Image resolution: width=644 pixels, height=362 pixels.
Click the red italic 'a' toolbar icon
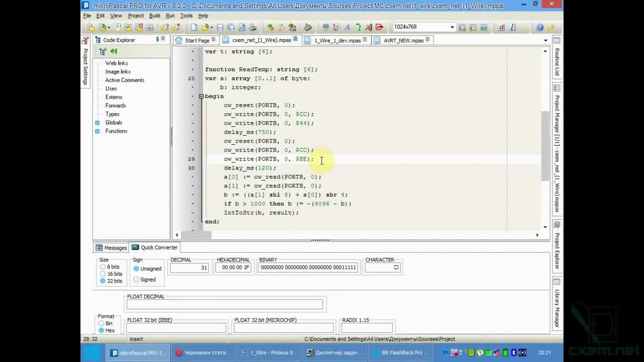tap(501, 27)
